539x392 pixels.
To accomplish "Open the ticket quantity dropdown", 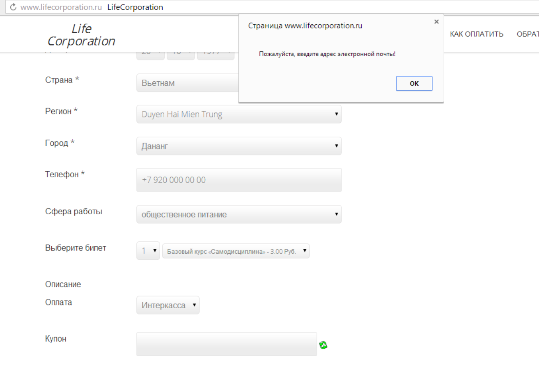I will (148, 251).
